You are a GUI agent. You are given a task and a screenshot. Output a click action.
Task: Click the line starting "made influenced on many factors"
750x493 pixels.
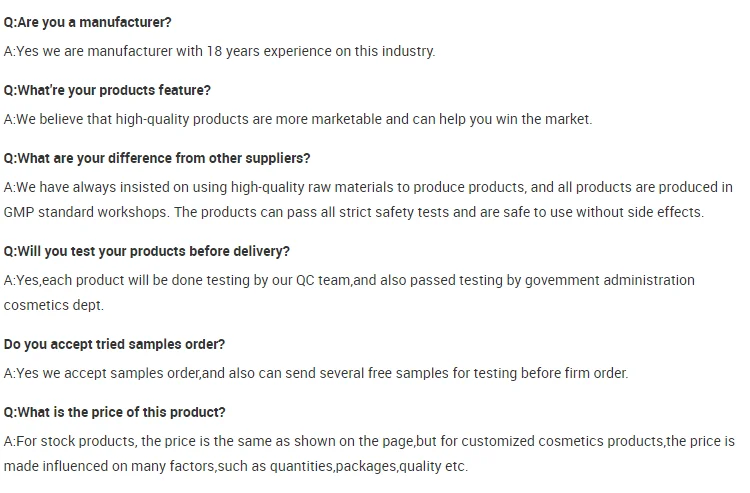pos(235,466)
